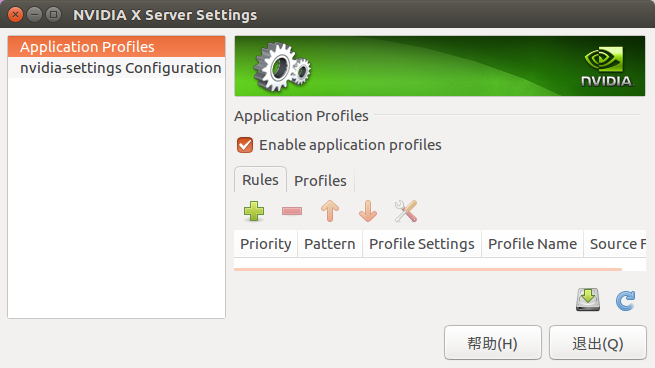Edit rule using the wrench tools icon
This screenshot has width=655, height=368.
[x=406, y=211]
